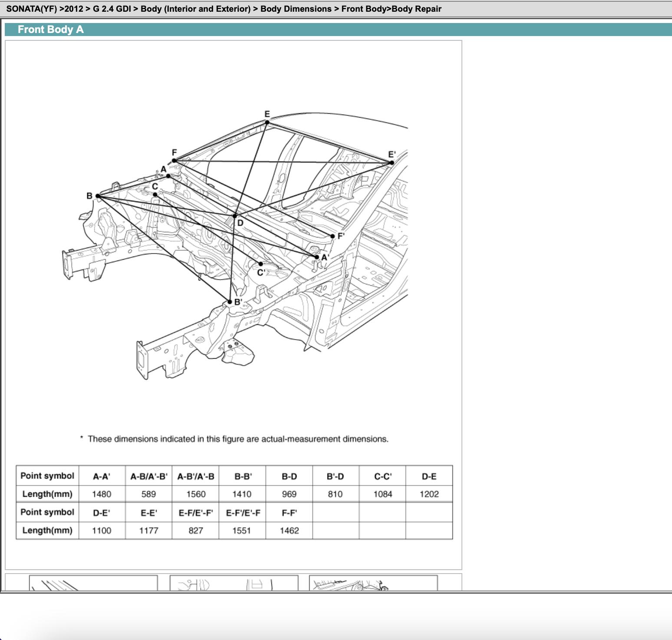This screenshot has height=640, width=672.
Task: Click point B' on front strut area
Action: [230, 302]
